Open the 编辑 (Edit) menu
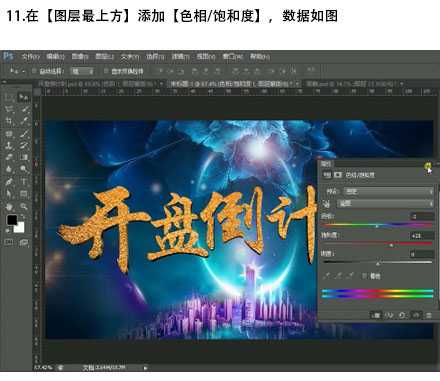The width and height of the screenshot is (440, 381). pyautogui.click(x=55, y=57)
